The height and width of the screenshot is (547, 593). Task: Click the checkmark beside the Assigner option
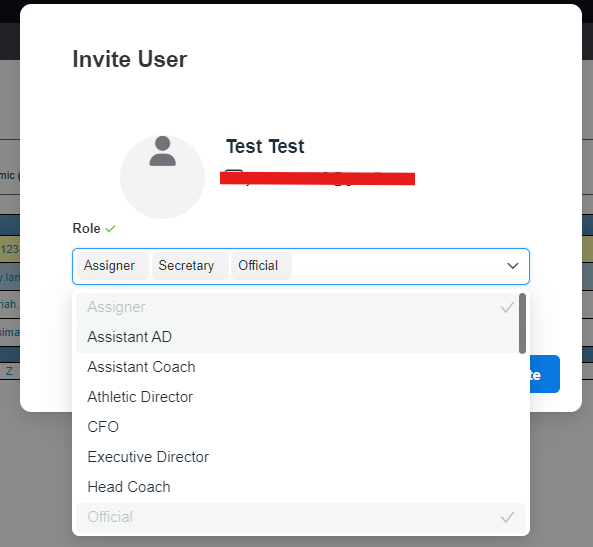[x=507, y=307]
